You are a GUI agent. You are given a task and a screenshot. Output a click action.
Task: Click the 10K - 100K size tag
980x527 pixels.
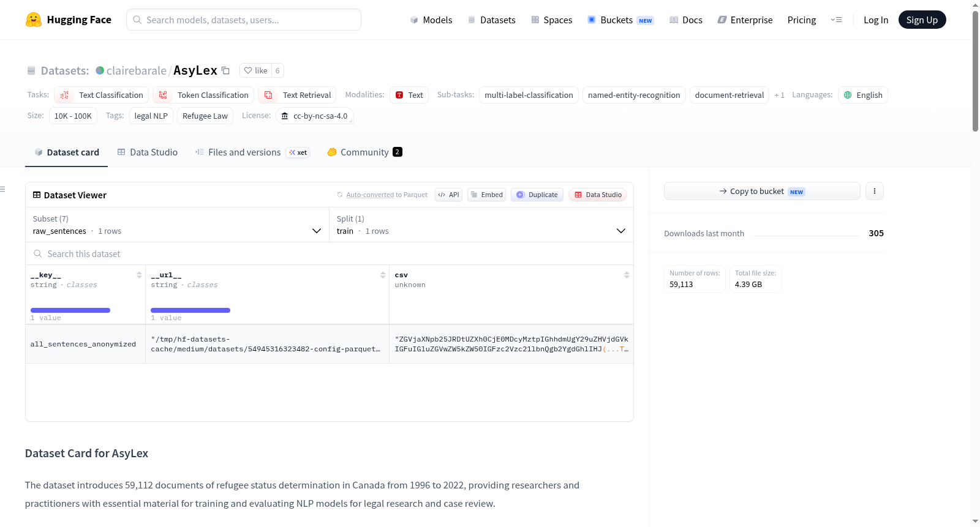click(73, 116)
